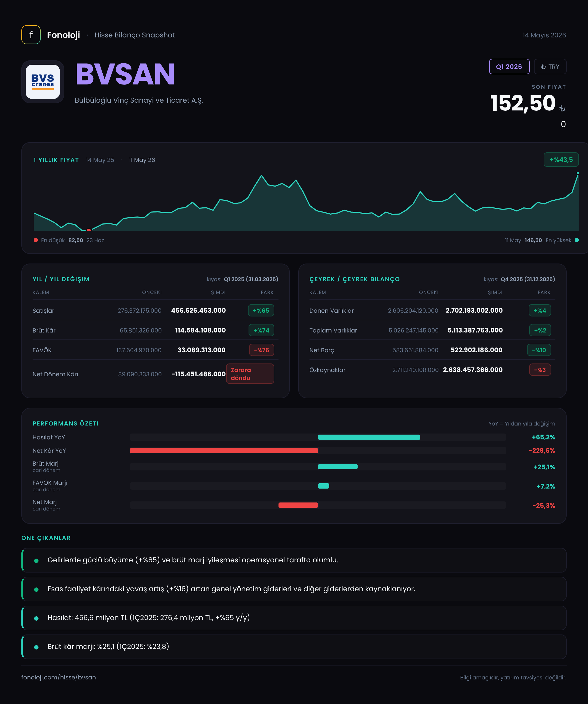Click Dönen Varlıklar value 2.702.193.002.000
Screen dimensions: 588x704
474,310
